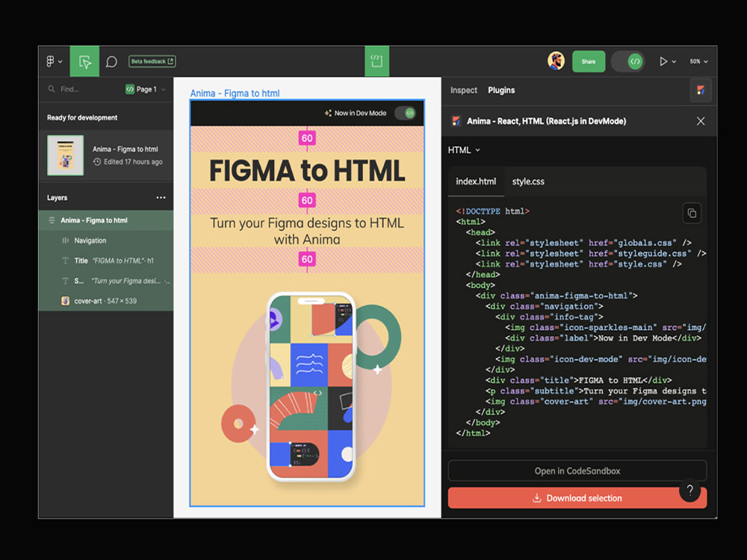Click the Navigation auto-layout icon
This screenshot has height=560, width=747.
tap(65, 240)
